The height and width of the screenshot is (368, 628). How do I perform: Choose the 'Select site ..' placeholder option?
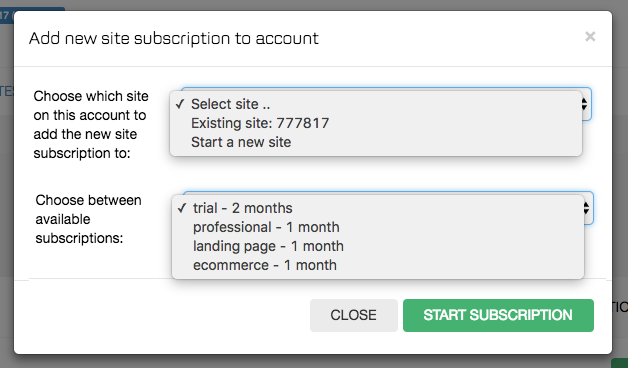[x=376, y=104]
